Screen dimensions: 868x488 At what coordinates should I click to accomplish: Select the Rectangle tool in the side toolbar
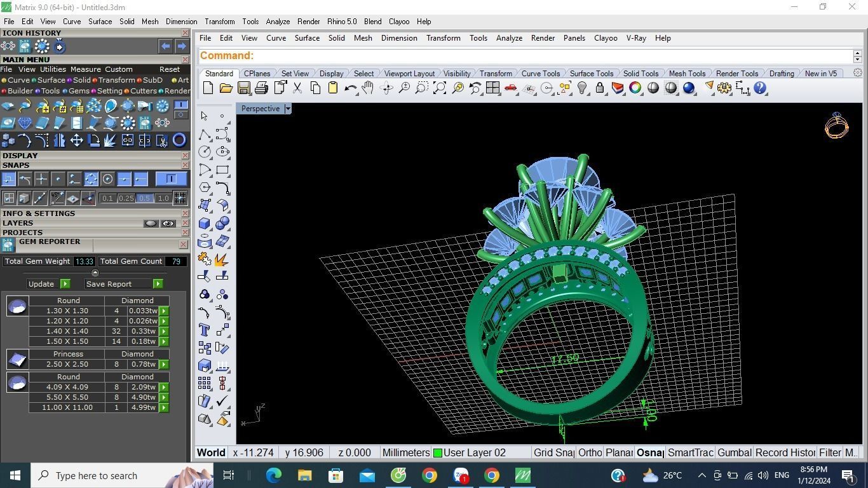pos(222,170)
